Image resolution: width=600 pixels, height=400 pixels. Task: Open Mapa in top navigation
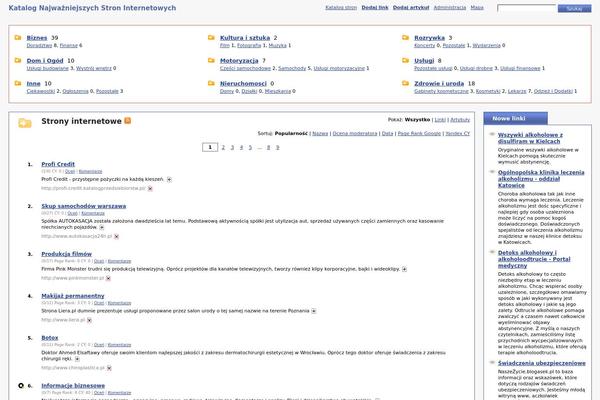(x=477, y=8)
